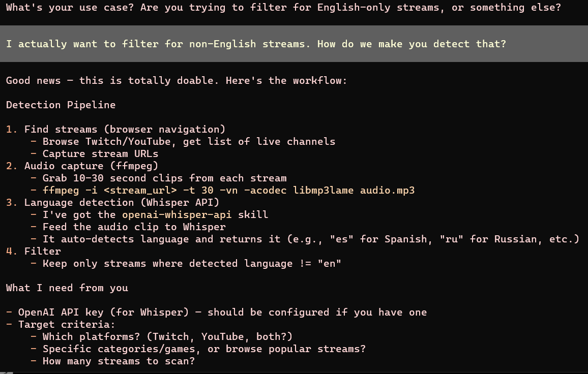Screen dimensions: 588x374
Task: Click the "Feed the audio clip to Whisper" line
Action: pos(134,227)
